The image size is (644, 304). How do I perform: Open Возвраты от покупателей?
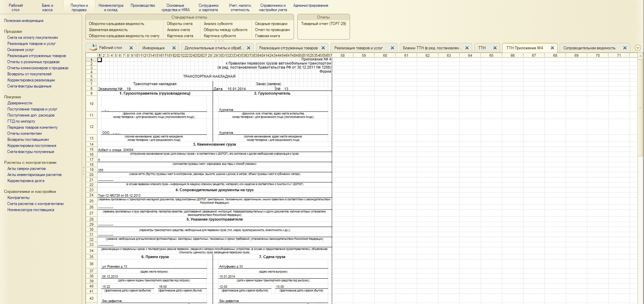point(29,74)
